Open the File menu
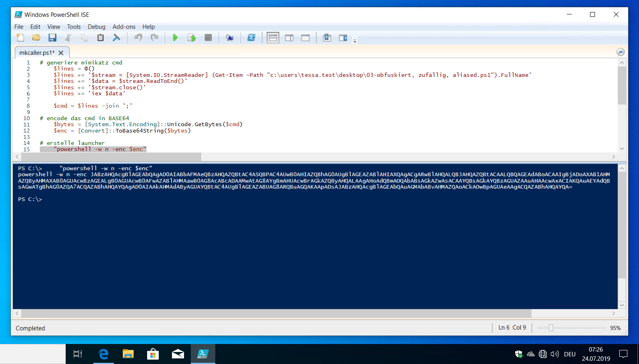Image resolution: width=639 pixels, height=364 pixels. tap(19, 27)
